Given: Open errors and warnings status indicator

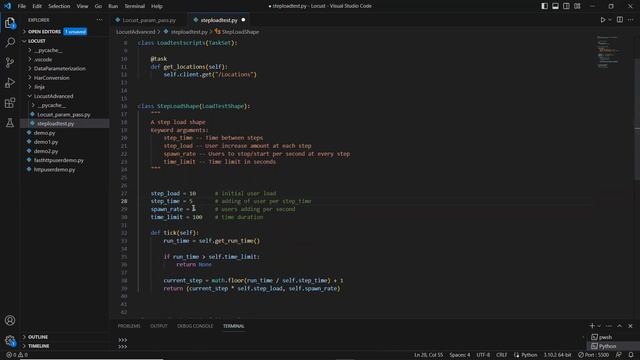Looking at the screenshot, I should click(17, 355).
